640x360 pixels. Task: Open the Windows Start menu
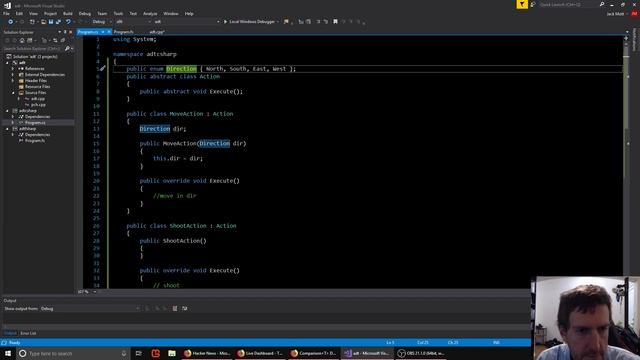click(8, 353)
